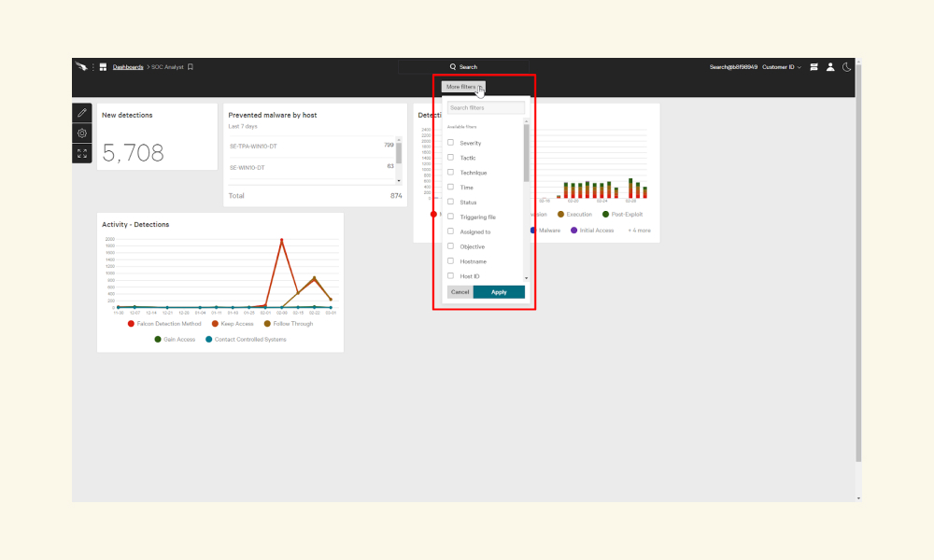The height and width of the screenshot is (560, 934).
Task: Click Prevented malware by host title
Action: [272, 115]
